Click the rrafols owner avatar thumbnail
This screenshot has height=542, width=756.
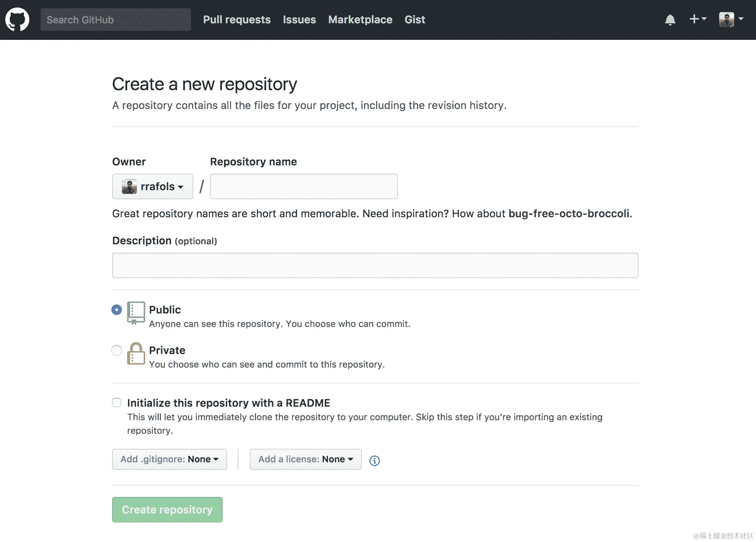point(129,186)
